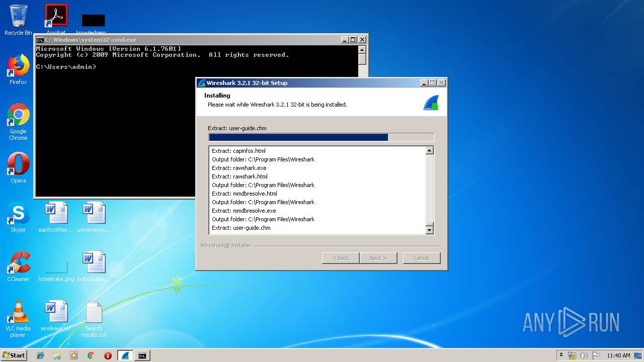The image size is (644, 362).
Task: Click the Next button in Wireshark Setup
Action: (378, 258)
